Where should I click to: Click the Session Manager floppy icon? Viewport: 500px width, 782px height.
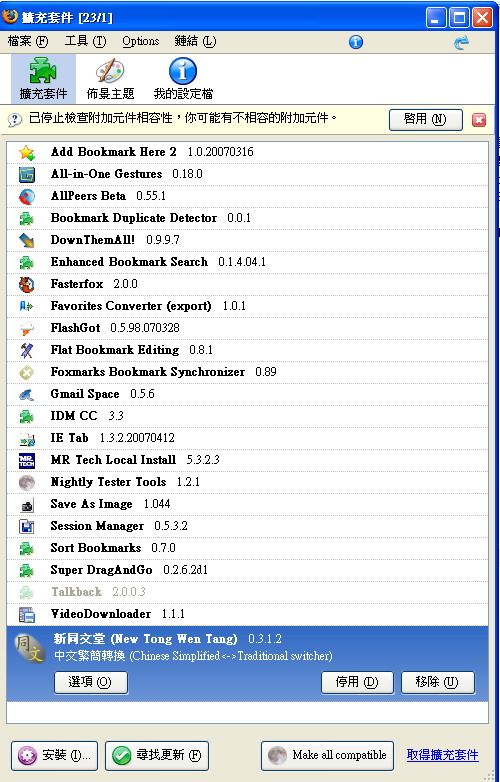click(x=27, y=526)
